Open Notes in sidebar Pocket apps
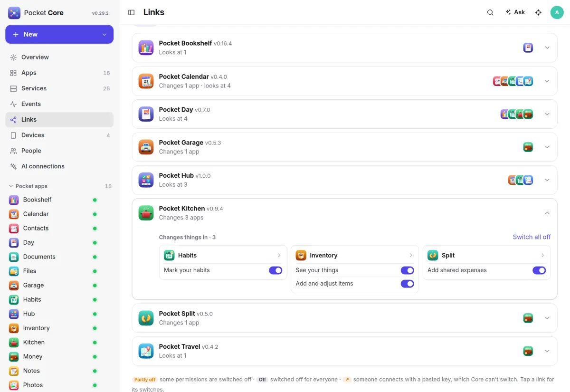Image resolution: width=570 pixels, height=392 pixels. (x=59, y=371)
